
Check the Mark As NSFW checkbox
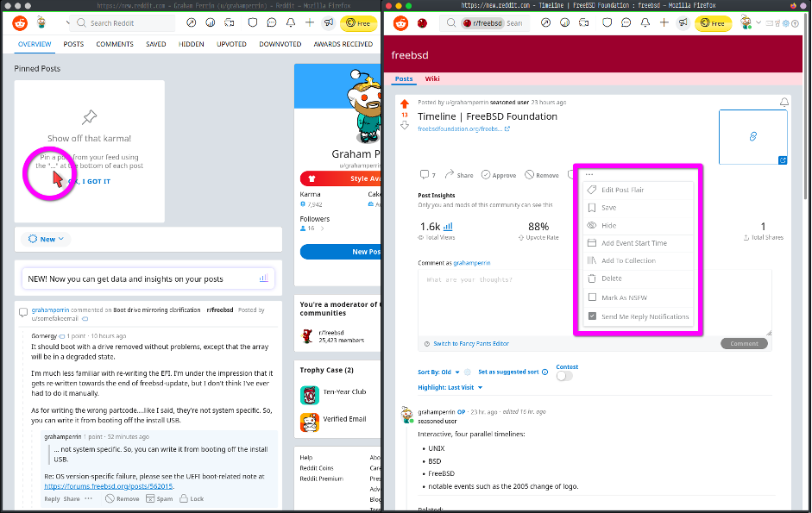pyautogui.click(x=592, y=297)
